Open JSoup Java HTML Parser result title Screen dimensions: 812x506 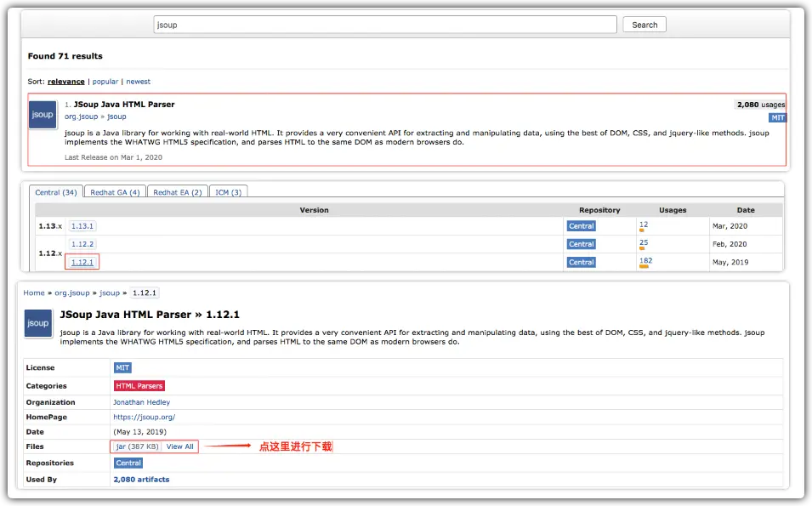(x=124, y=104)
